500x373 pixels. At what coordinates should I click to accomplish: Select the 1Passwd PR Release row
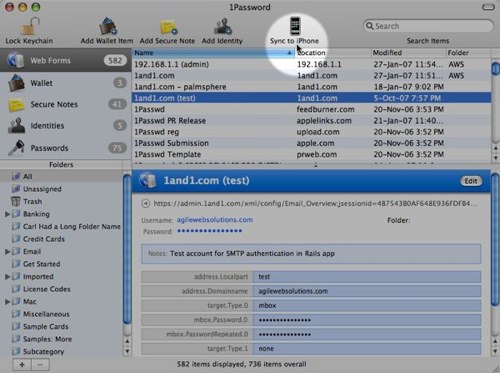click(x=311, y=121)
